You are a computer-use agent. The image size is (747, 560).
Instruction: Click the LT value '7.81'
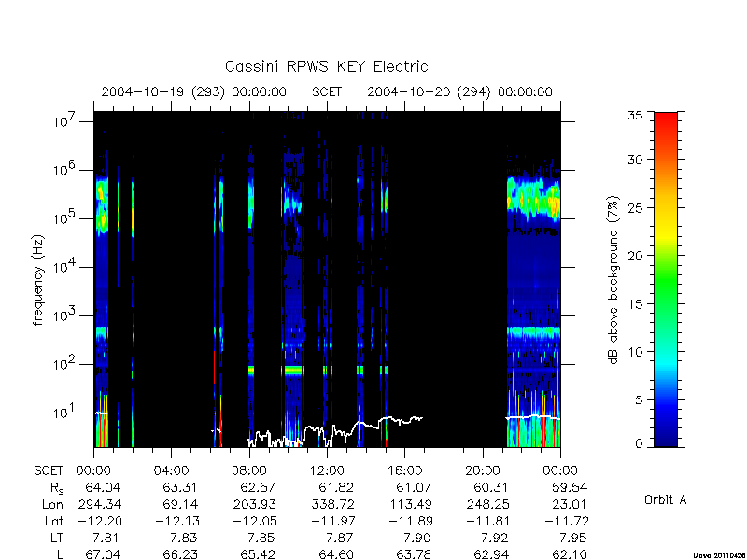tap(106, 538)
